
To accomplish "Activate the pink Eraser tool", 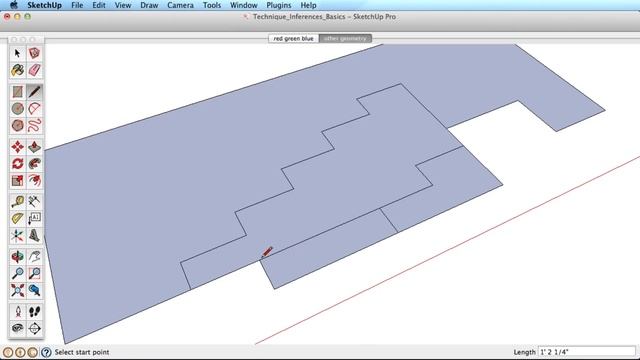I will click(x=34, y=70).
